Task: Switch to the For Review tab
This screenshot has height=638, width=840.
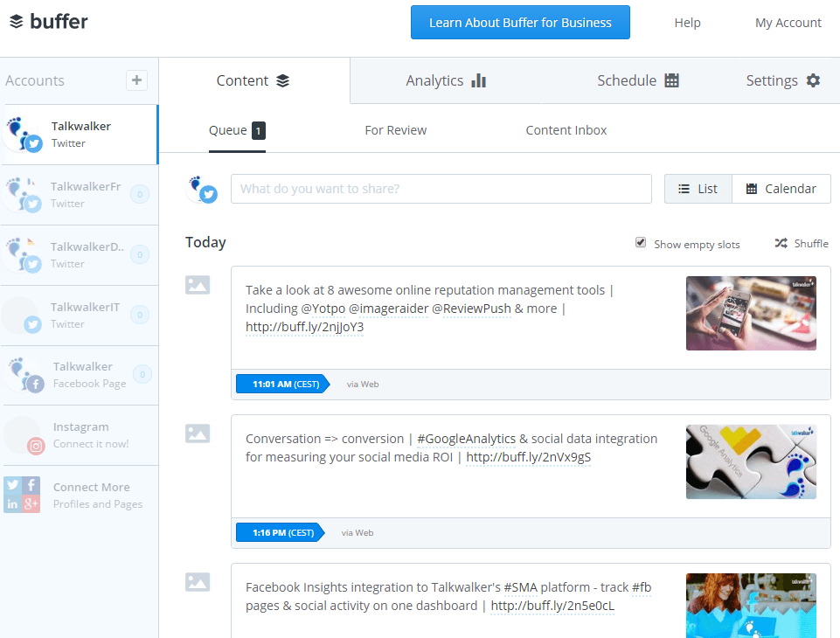Action: (395, 130)
